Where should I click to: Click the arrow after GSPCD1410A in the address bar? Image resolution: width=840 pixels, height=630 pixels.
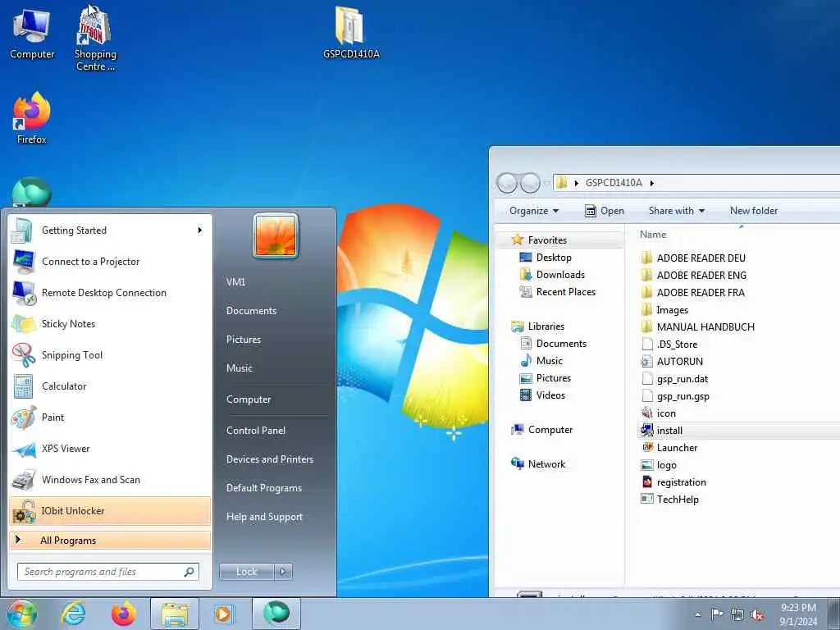pyautogui.click(x=652, y=183)
